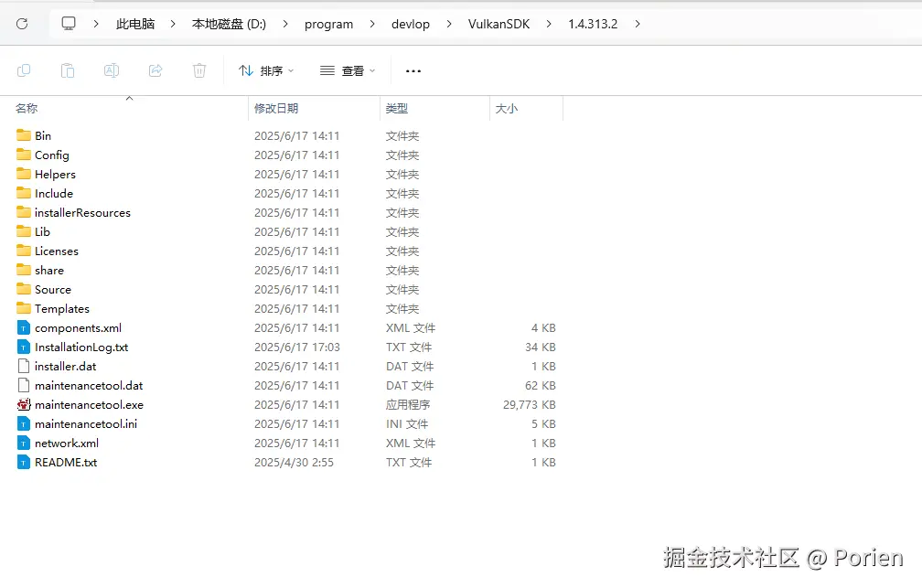The image size is (922, 588).
Task: Open the 排序 sort dropdown
Action: [x=266, y=70]
